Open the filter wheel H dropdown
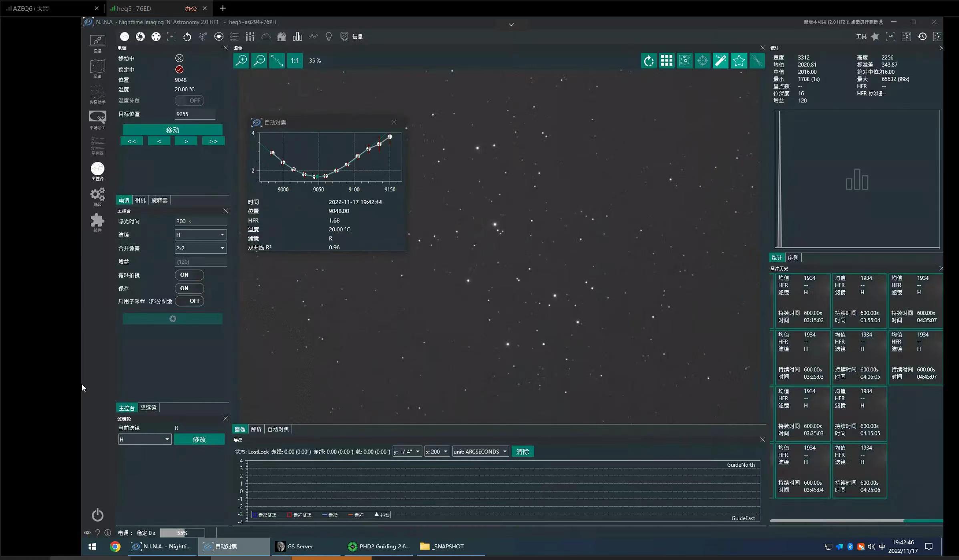The height and width of the screenshot is (560, 959). [x=145, y=440]
